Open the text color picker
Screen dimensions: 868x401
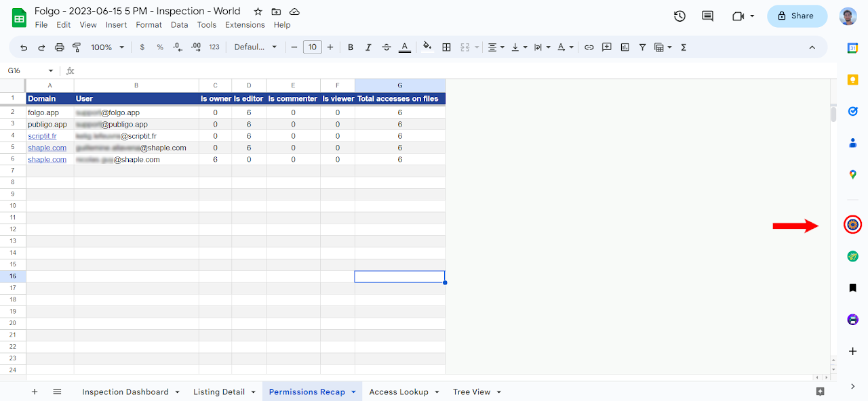point(405,47)
